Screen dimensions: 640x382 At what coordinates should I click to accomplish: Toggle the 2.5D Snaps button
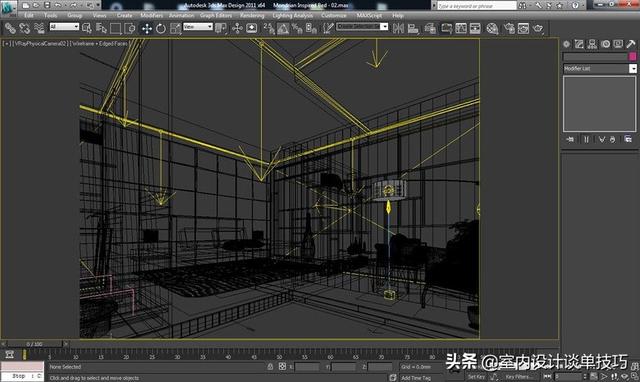(269, 28)
